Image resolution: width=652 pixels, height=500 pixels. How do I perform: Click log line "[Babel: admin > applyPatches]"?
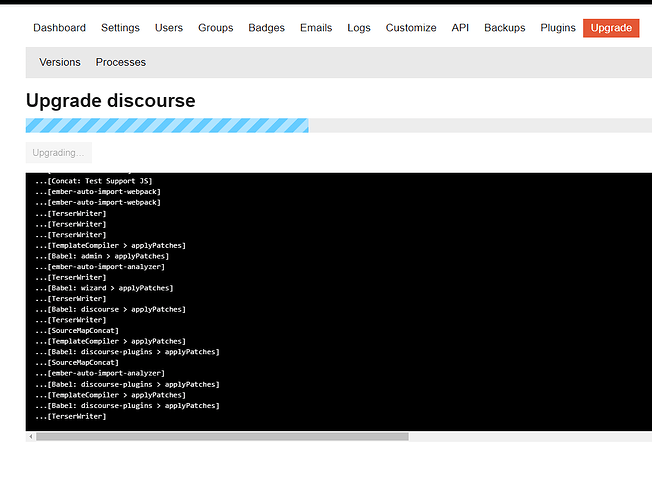(x=102, y=256)
